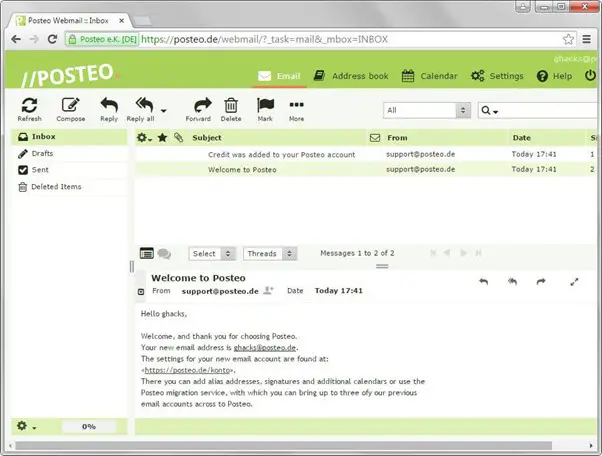Viewport: 602px width, 456px height.
Task: Open search options magnifier dropdown
Action: click(x=490, y=111)
